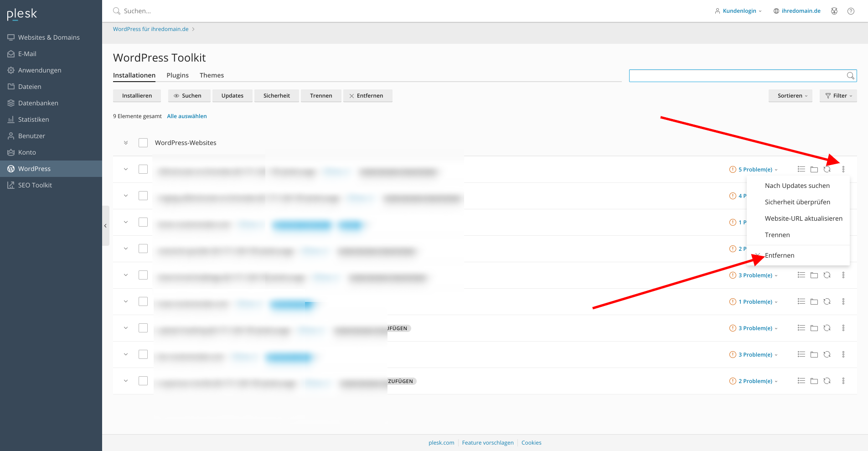This screenshot has height=451, width=868.
Task: Expand the 1 Problem(e) row chevron
Action: 126,301
